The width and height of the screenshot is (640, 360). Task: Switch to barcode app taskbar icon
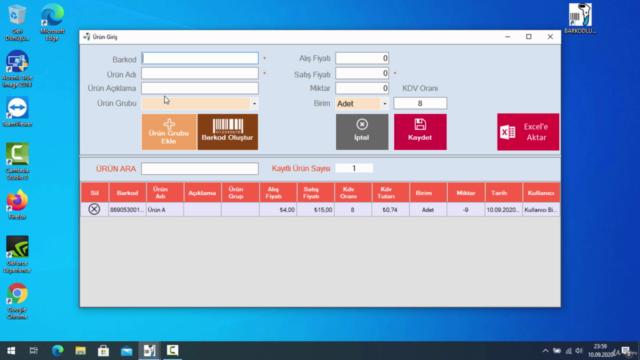click(x=149, y=351)
